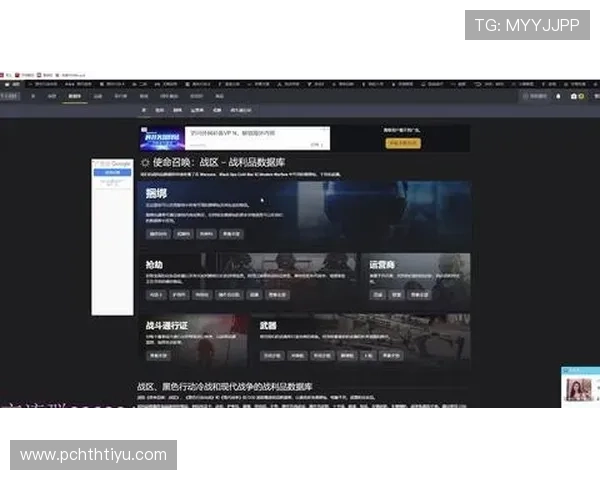
Task: Click the 使命召唤：战区 - 战利品数据库 page title
Action: click(219, 162)
